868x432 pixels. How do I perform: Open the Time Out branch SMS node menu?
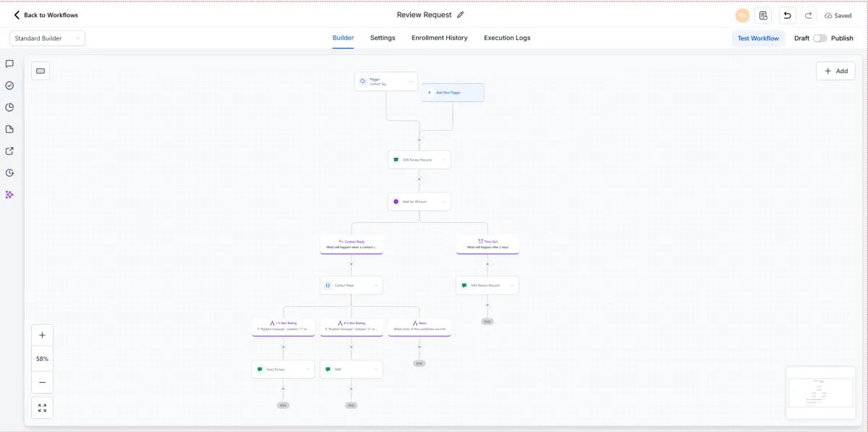pyautogui.click(x=512, y=285)
